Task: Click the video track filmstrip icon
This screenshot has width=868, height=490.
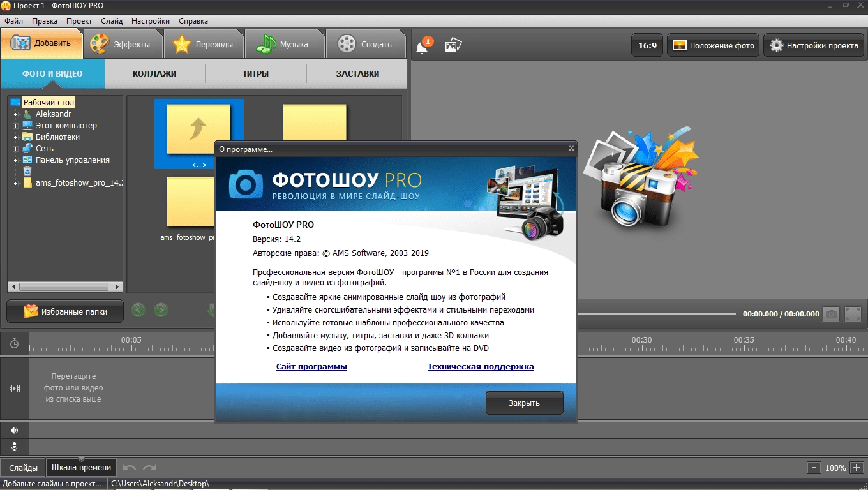Action: pos(14,388)
